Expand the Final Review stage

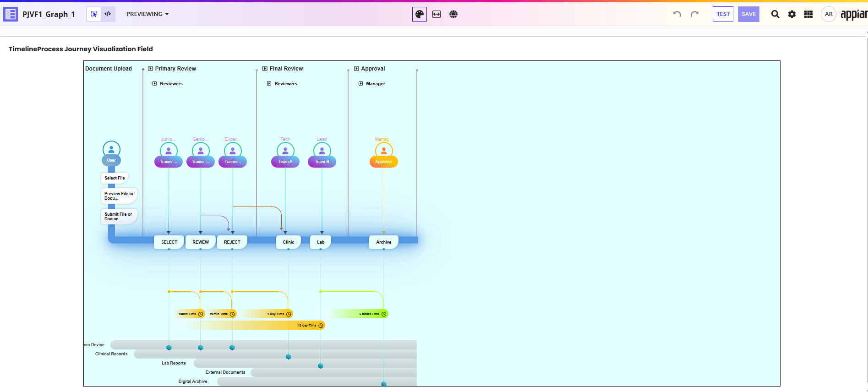tap(265, 69)
